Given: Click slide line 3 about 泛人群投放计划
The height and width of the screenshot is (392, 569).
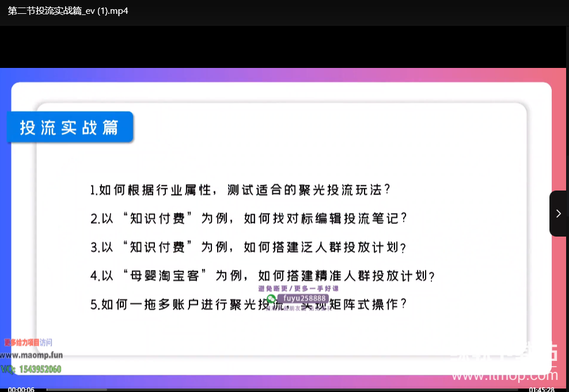Looking at the screenshot, I should [248, 248].
